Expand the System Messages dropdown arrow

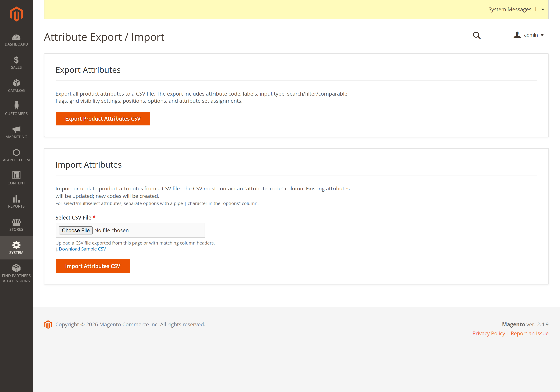pos(543,10)
